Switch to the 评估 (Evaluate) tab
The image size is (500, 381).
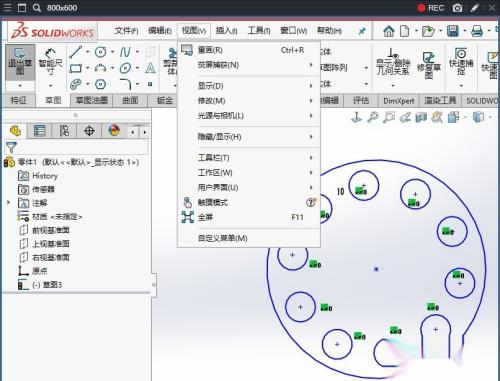(x=361, y=100)
